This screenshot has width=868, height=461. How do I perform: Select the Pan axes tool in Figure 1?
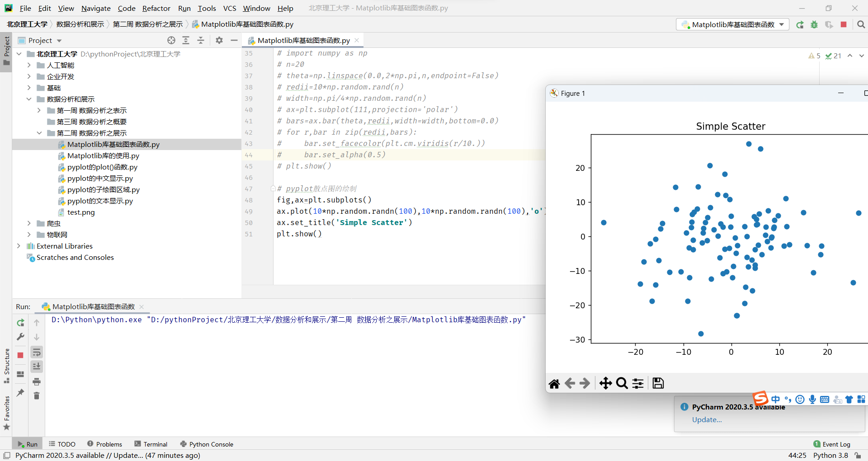pyautogui.click(x=606, y=383)
